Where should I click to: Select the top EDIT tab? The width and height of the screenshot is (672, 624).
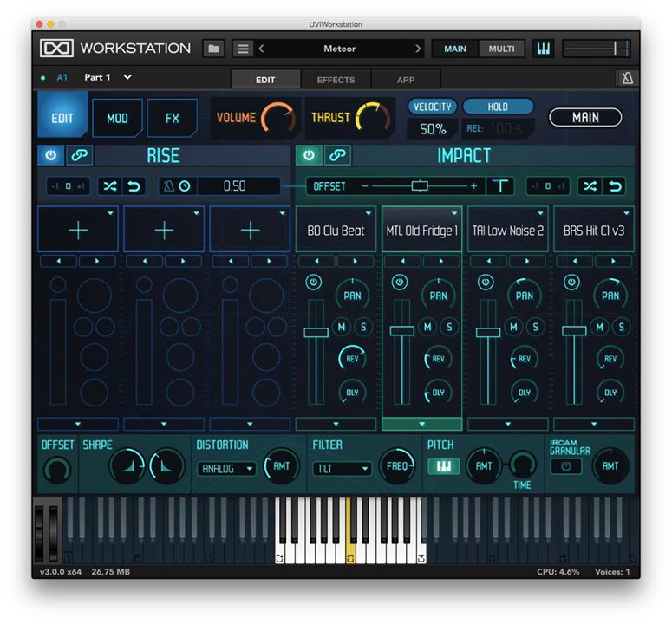tap(265, 80)
